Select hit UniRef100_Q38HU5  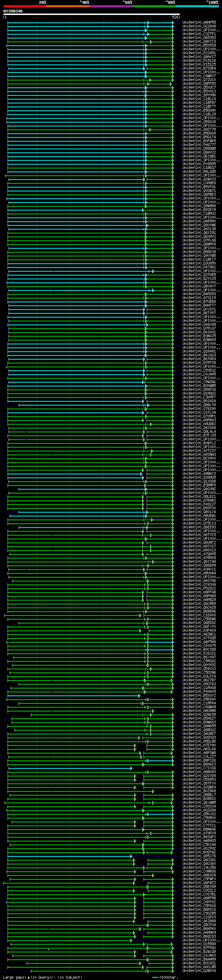coord(199,477)
